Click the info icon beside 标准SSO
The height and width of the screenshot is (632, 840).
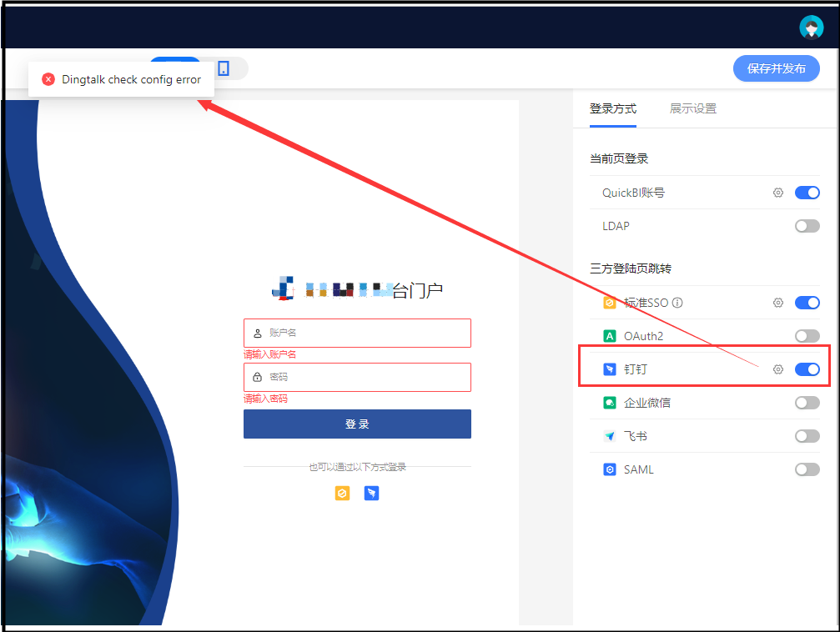click(677, 303)
